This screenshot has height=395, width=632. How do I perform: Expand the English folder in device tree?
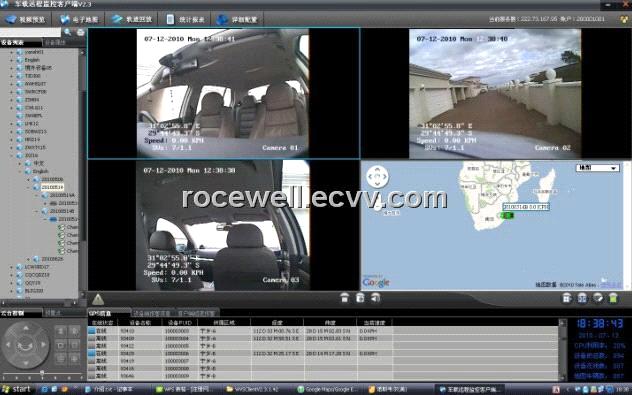pos(12,60)
